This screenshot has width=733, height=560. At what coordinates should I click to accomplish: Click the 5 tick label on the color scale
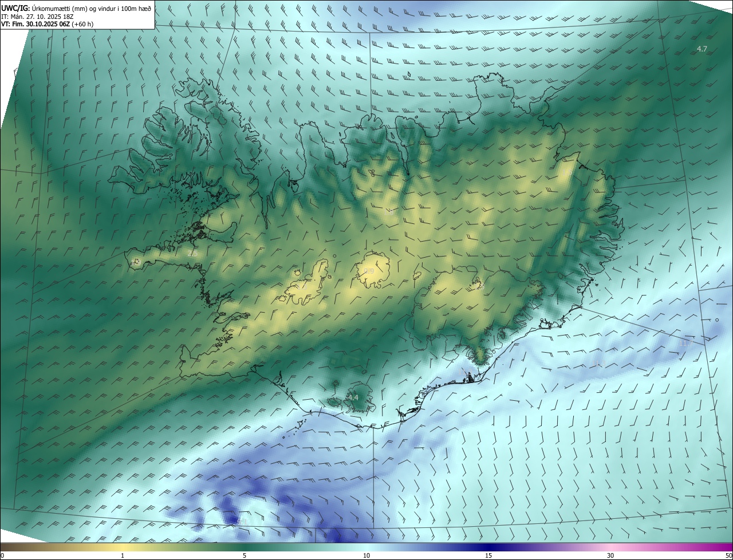(x=245, y=555)
